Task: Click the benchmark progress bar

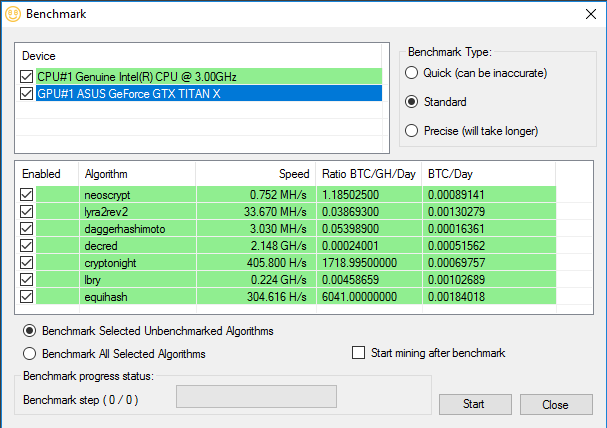Action: coord(256,396)
